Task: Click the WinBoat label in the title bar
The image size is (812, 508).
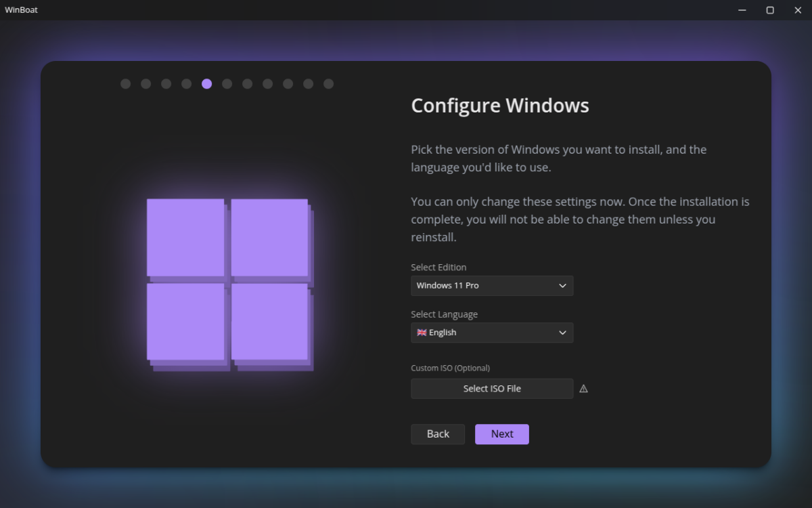Action: (21, 9)
